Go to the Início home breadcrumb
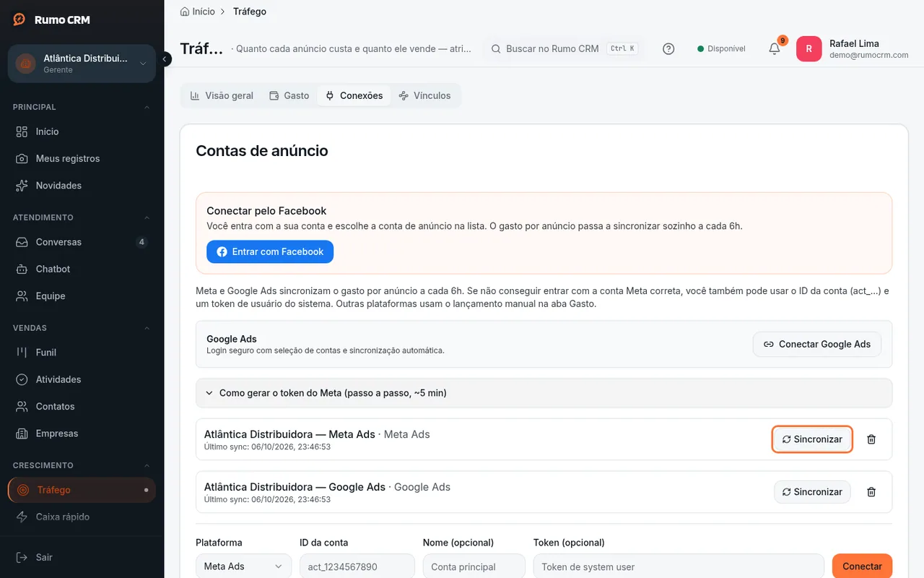This screenshot has width=924, height=578. tap(198, 12)
